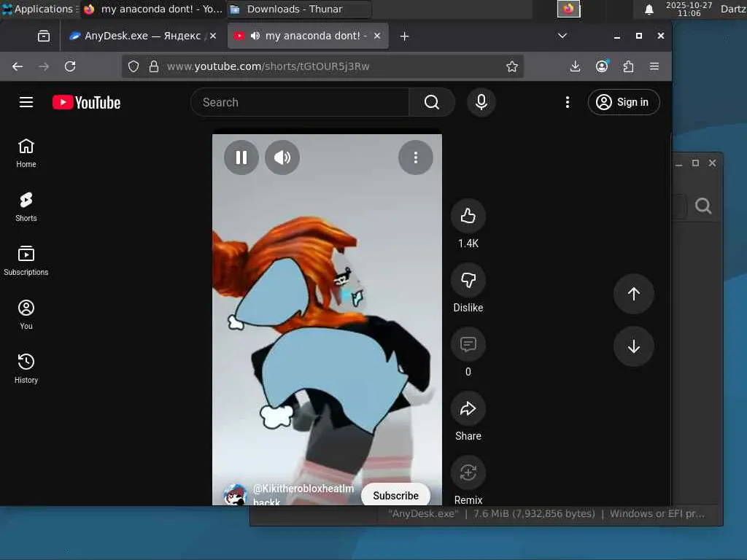Open Home in the YouTube sidebar

point(26,153)
